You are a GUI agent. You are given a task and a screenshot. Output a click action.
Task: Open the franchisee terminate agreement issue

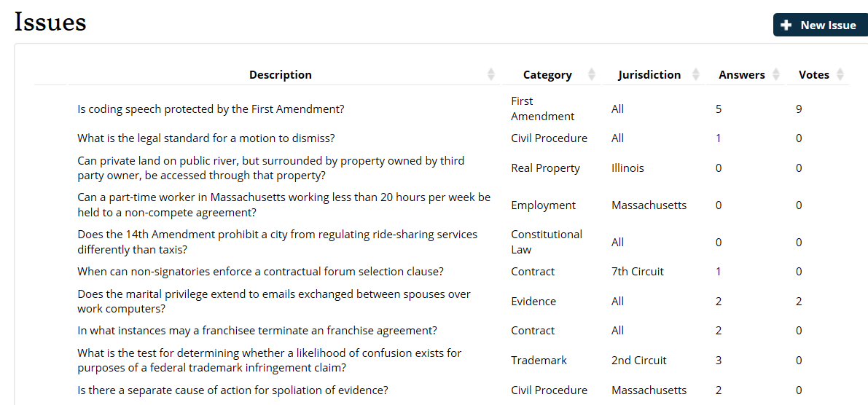257,331
